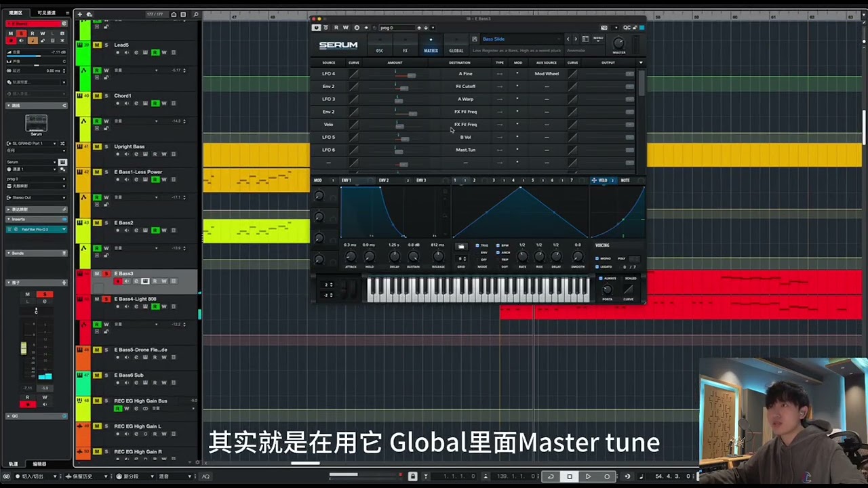Click the QC quick controls icon in plugin header
Image resolution: width=868 pixels, height=488 pixels.
pos(627,28)
